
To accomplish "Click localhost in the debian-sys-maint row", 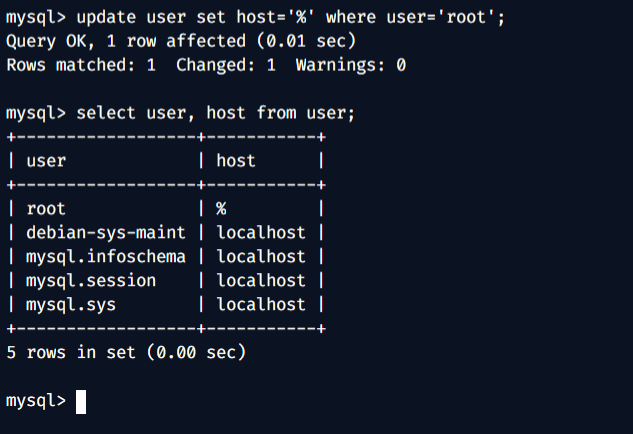I will [261, 232].
